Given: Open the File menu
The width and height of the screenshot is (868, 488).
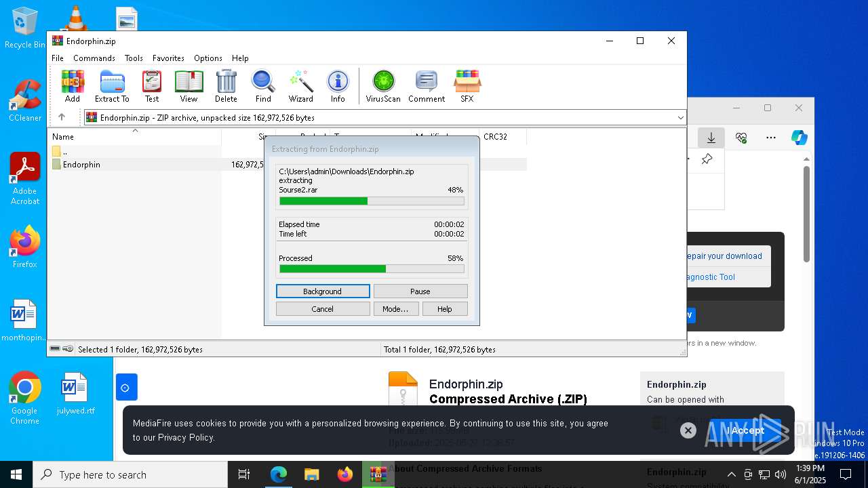Looking at the screenshot, I should (58, 58).
